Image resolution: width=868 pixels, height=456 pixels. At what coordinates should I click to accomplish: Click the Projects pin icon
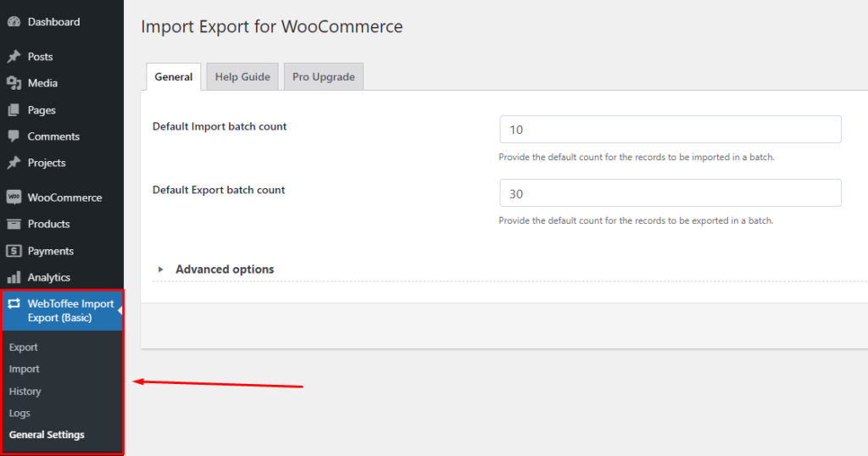click(14, 163)
